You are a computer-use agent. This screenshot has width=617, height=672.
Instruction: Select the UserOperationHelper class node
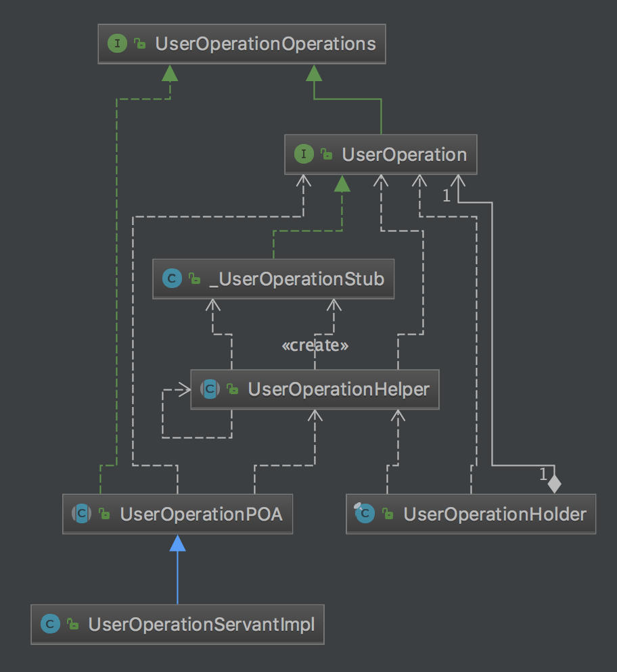pos(315,389)
